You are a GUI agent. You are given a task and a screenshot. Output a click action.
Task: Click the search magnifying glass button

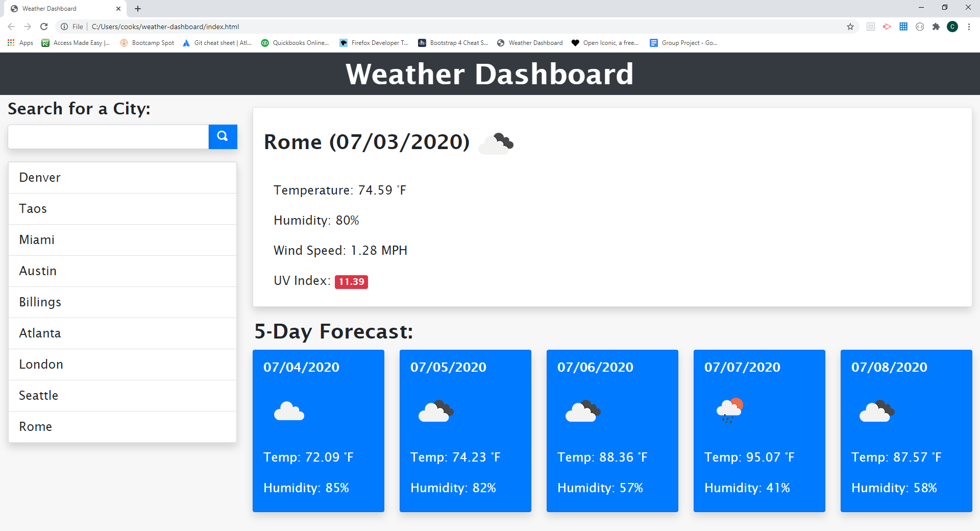click(x=223, y=136)
